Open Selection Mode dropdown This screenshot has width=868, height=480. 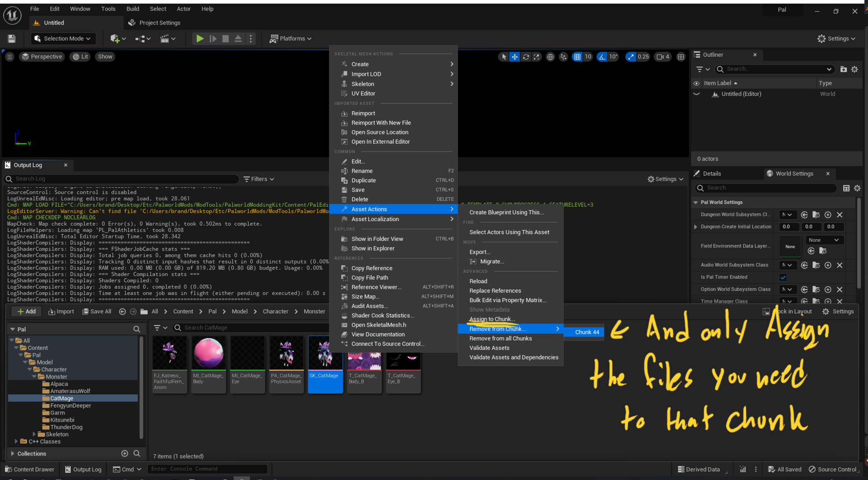(63, 38)
